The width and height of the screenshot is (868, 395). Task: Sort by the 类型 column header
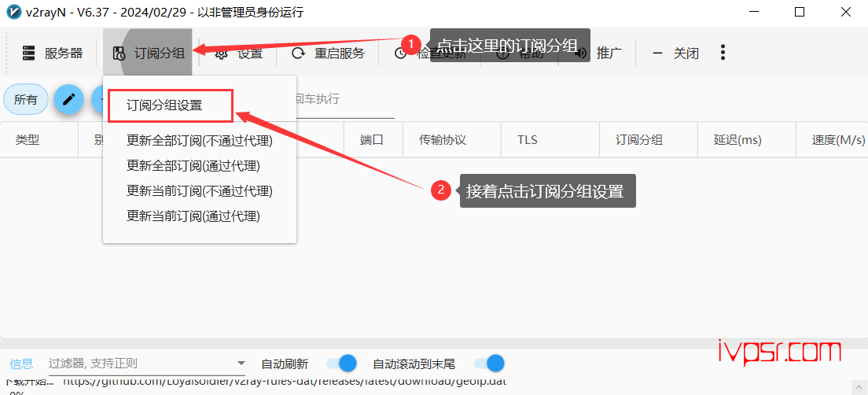tap(39, 139)
